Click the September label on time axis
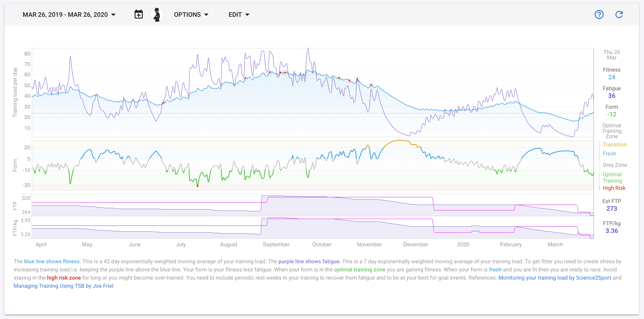Image resolution: width=644 pixels, height=319 pixels. tap(276, 244)
